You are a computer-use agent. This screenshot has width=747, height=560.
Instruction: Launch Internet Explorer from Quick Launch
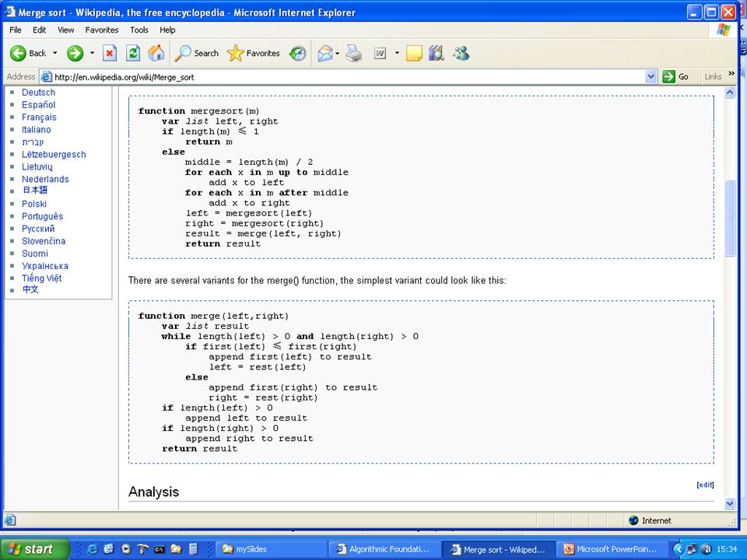(92, 549)
